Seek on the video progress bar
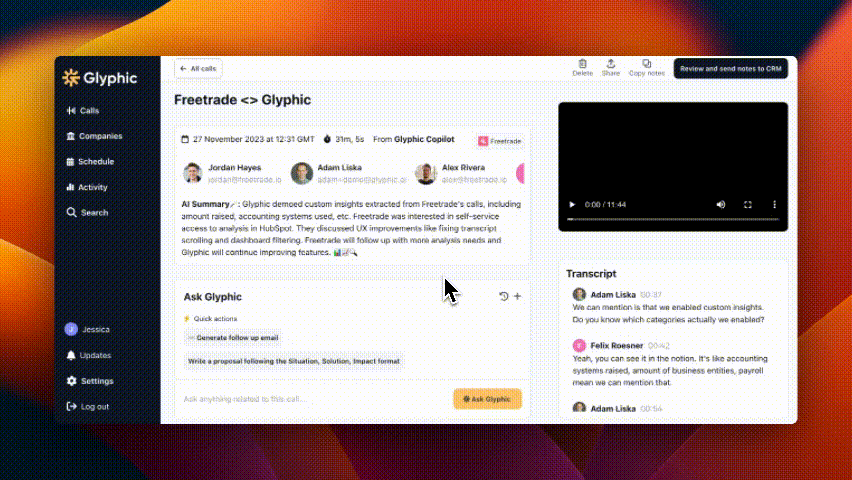 click(673, 219)
